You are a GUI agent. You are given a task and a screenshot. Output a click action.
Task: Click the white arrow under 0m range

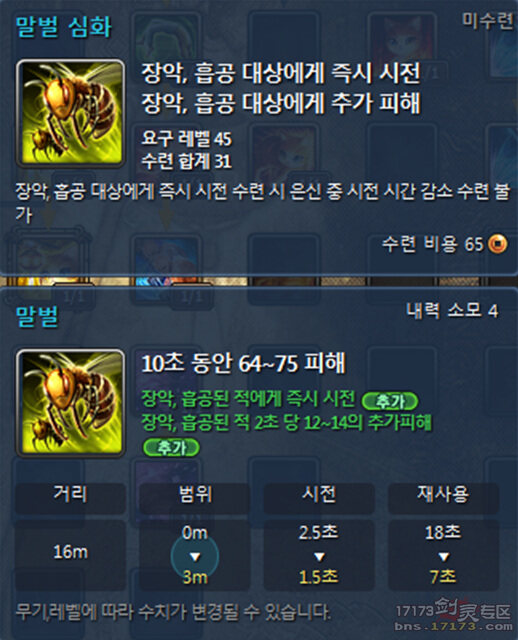195,557
